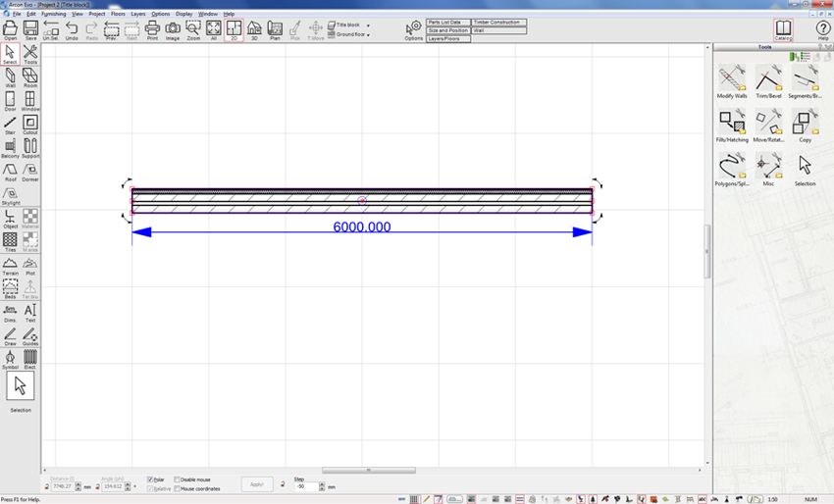Click the Save icon
834x504 pixels.
click(30, 30)
